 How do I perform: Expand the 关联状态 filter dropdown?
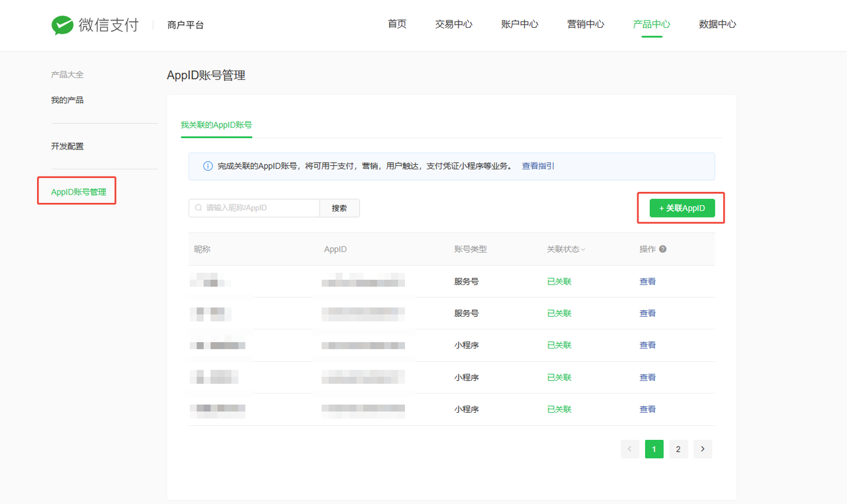coord(566,249)
